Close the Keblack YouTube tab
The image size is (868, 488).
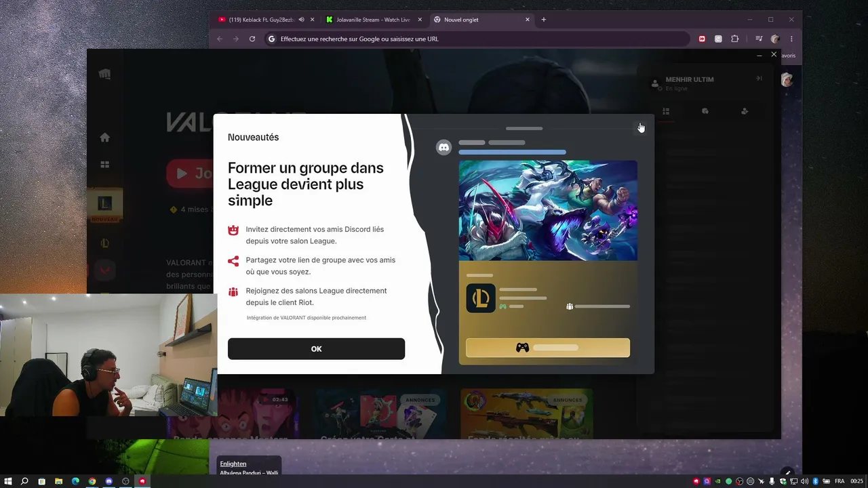coord(312,20)
